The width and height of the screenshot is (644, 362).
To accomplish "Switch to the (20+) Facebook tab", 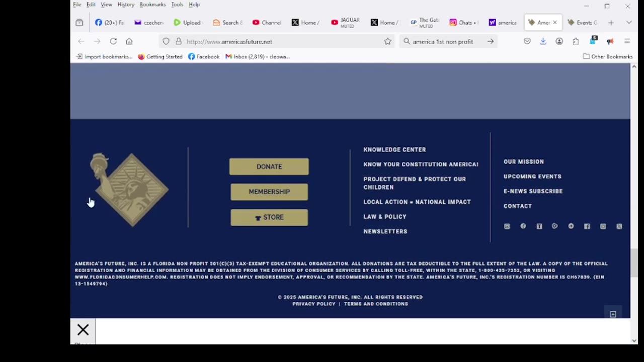I will point(109,23).
